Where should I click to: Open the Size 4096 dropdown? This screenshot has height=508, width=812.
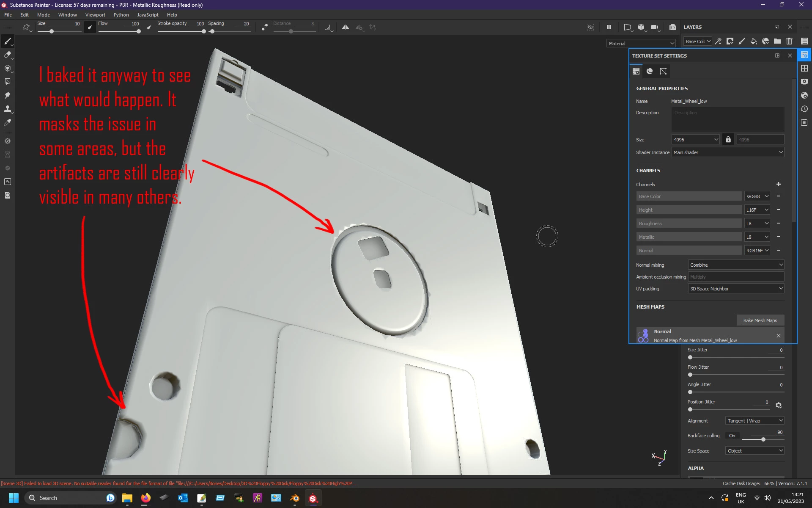(696, 139)
